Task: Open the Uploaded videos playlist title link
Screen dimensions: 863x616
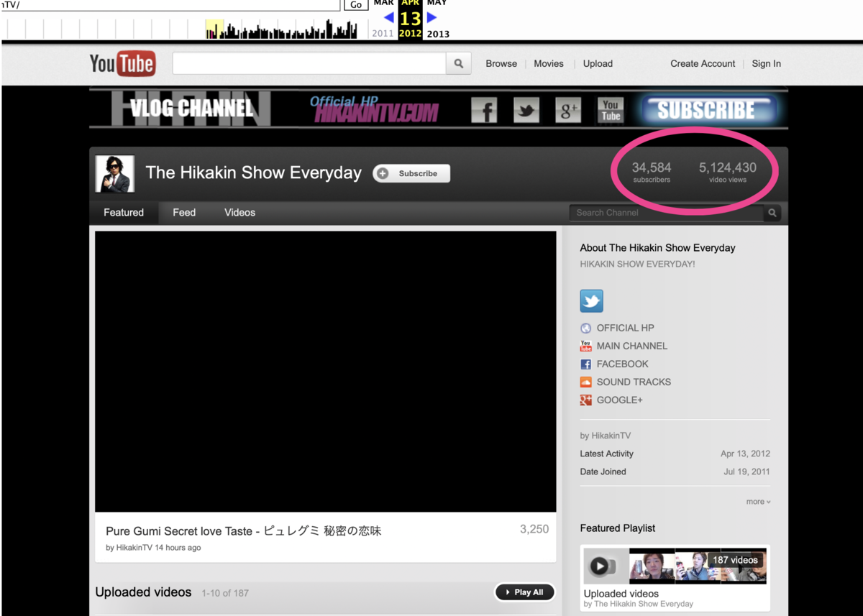Action: tap(621, 594)
